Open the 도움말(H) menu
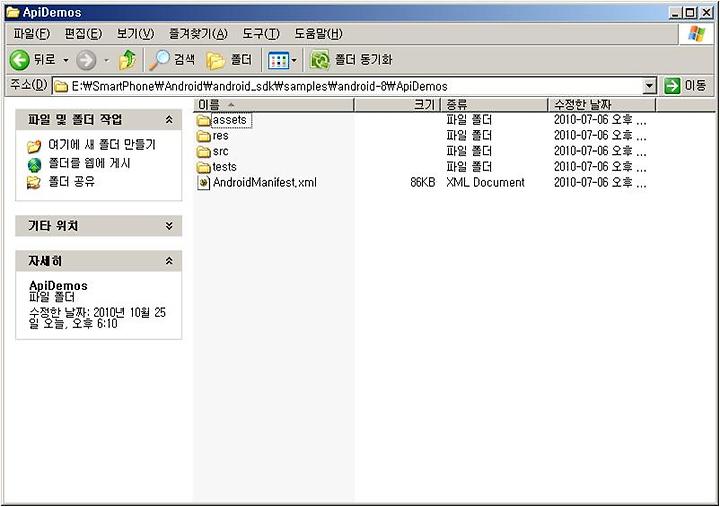The width and height of the screenshot is (720, 507). 318,34
